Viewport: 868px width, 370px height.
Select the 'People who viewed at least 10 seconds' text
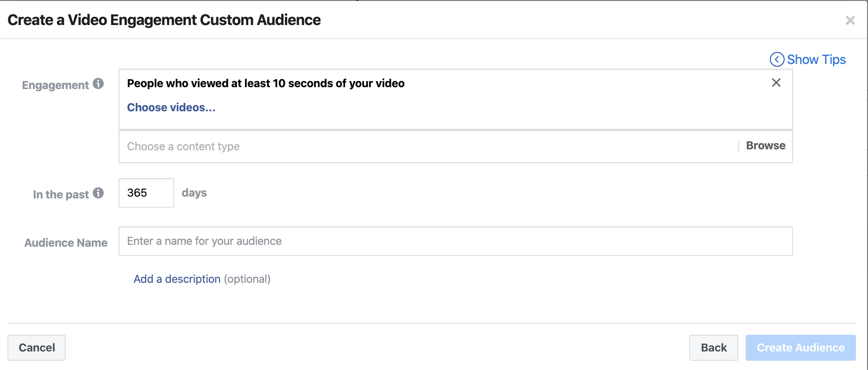(265, 83)
